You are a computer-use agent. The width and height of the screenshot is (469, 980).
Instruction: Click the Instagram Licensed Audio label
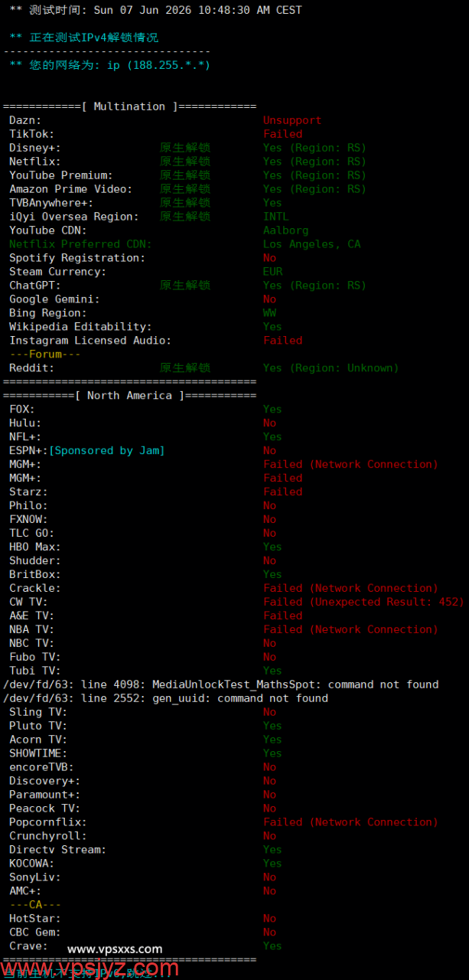click(x=90, y=341)
